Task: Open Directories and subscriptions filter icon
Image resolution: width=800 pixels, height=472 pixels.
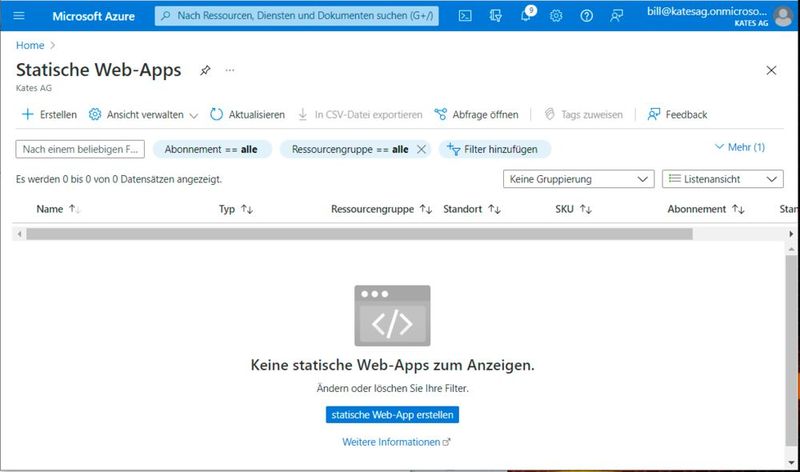Action: click(495, 16)
